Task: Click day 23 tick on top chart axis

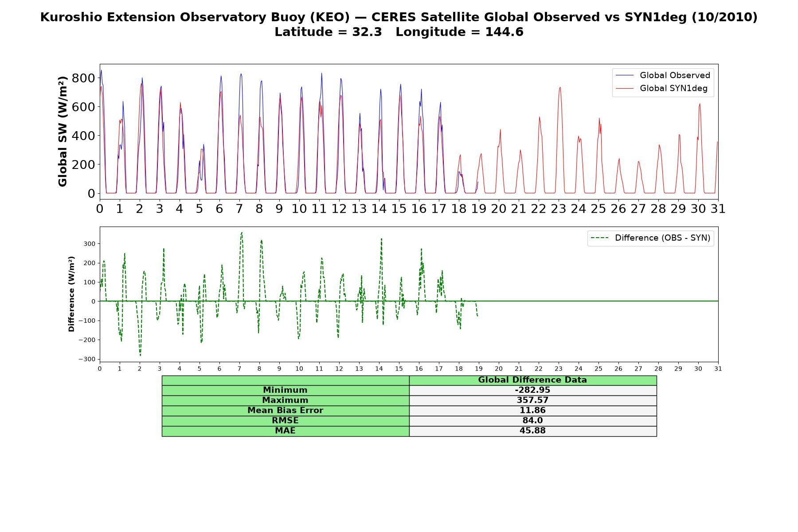Action: (x=559, y=208)
